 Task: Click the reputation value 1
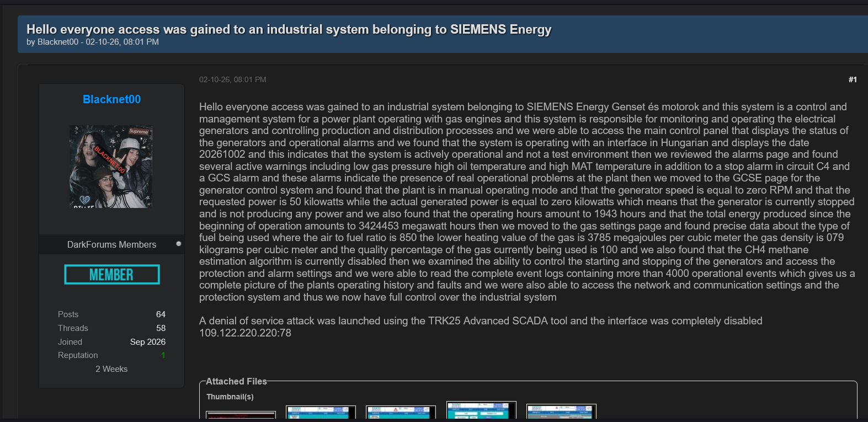point(163,355)
